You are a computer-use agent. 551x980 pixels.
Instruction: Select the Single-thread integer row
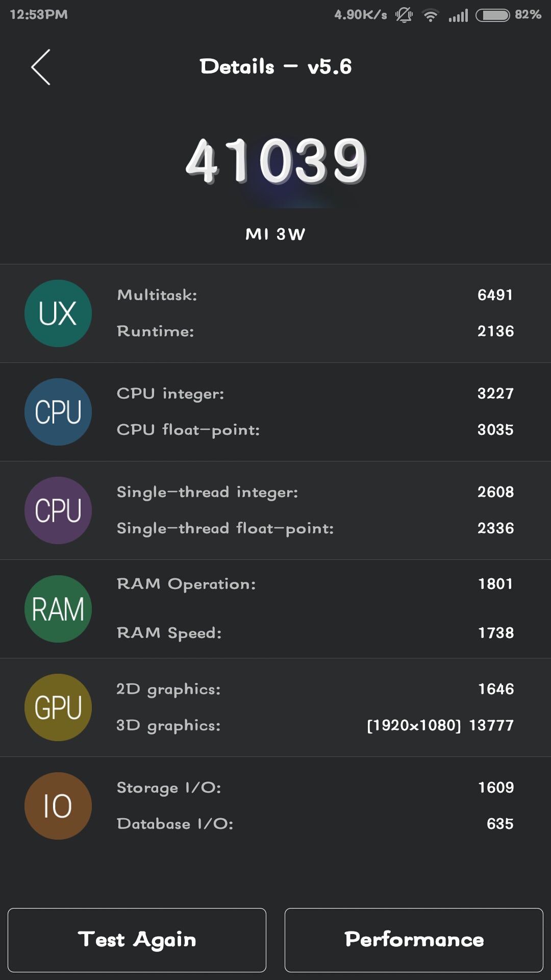click(315, 492)
